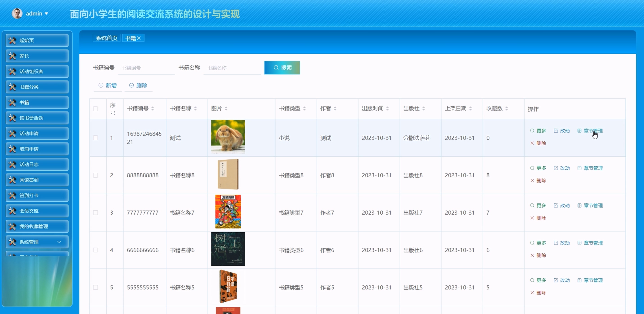
Task: Click 更多 for the 书籍名称8 row
Action: click(x=538, y=168)
